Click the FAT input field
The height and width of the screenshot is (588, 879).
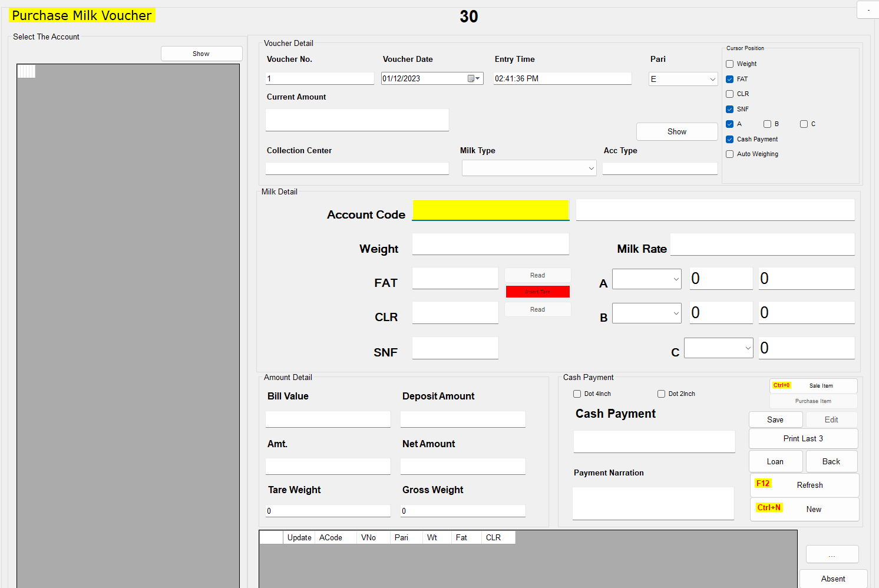pyautogui.click(x=455, y=278)
